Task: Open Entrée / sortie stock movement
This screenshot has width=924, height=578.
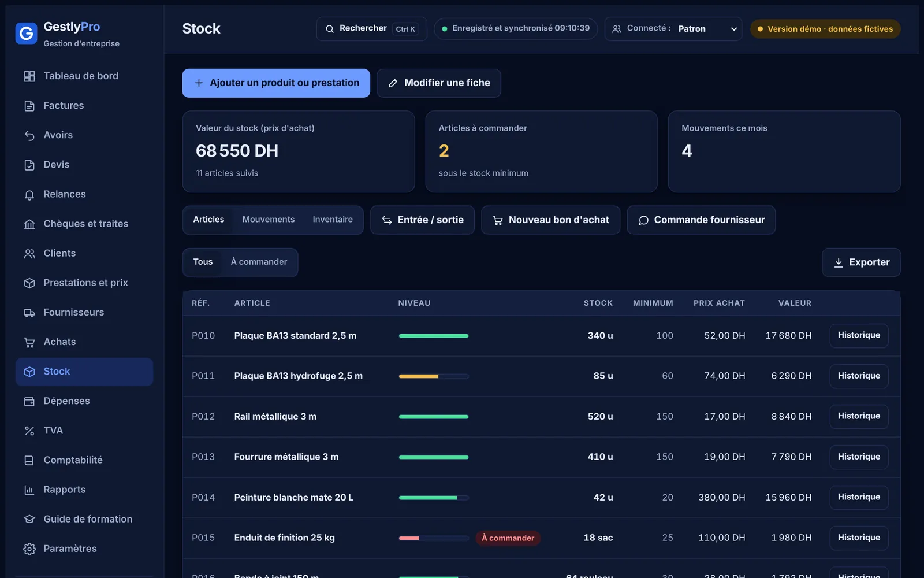Action: click(x=422, y=220)
